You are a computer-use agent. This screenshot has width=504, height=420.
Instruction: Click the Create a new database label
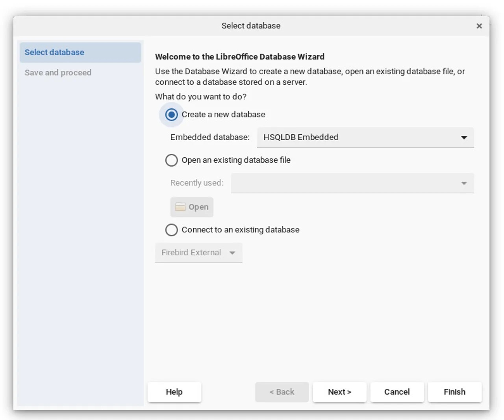[223, 115]
